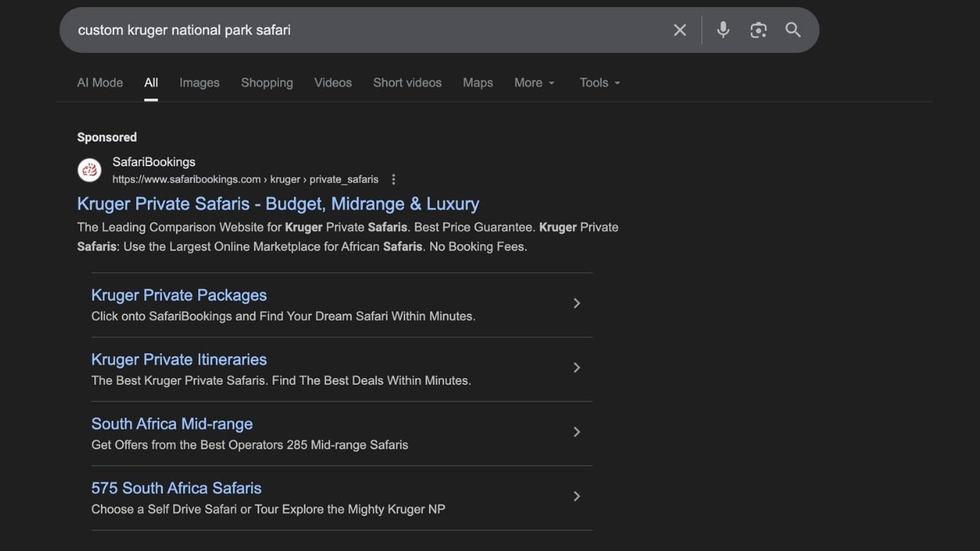
Task: Open Kruger Private Safaris ad headline
Action: click(x=278, y=204)
